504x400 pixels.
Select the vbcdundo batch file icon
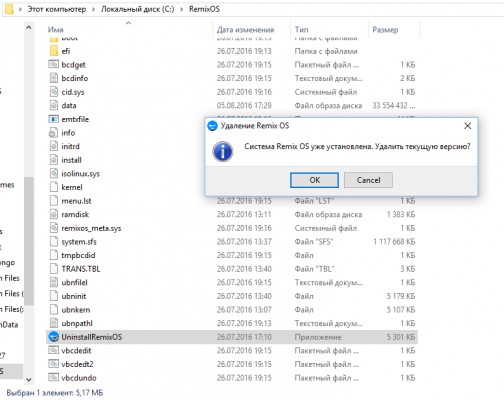pyautogui.click(x=54, y=378)
